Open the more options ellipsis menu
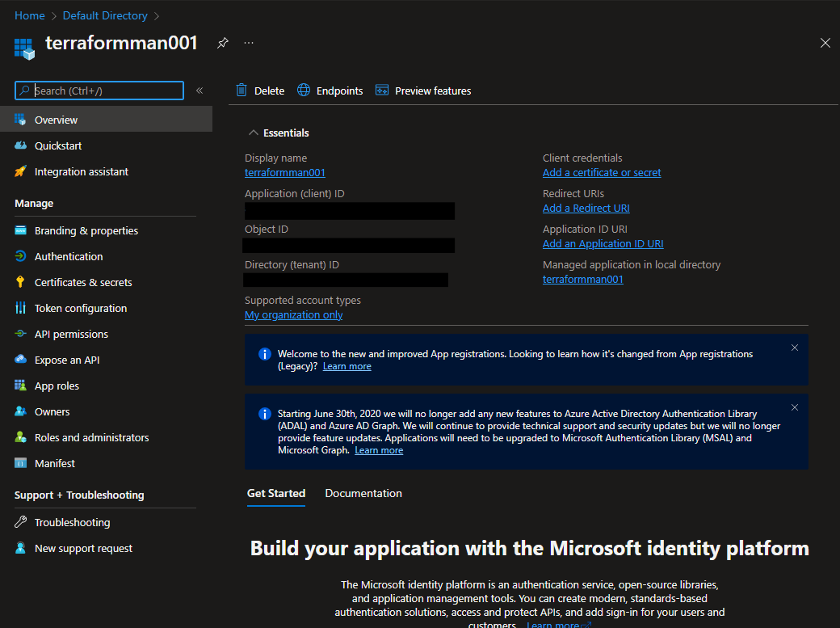Image resolution: width=840 pixels, height=628 pixels. click(249, 43)
